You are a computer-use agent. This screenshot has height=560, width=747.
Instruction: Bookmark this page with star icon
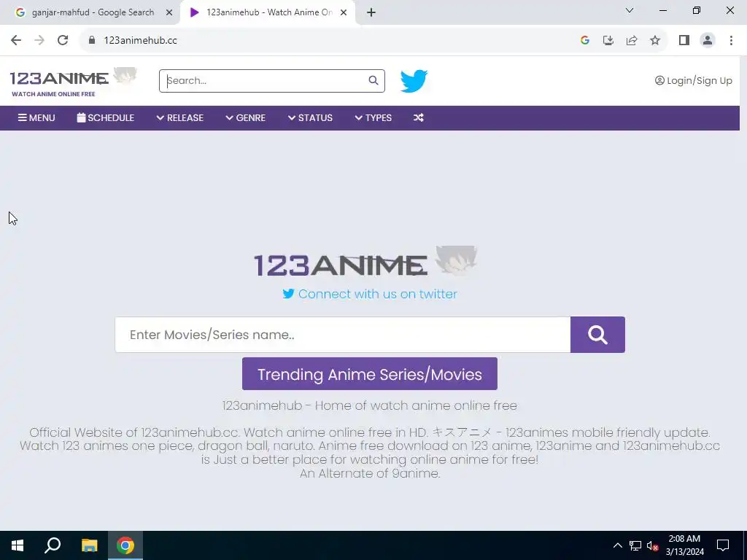pyautogui.click(x=655, y=41)
